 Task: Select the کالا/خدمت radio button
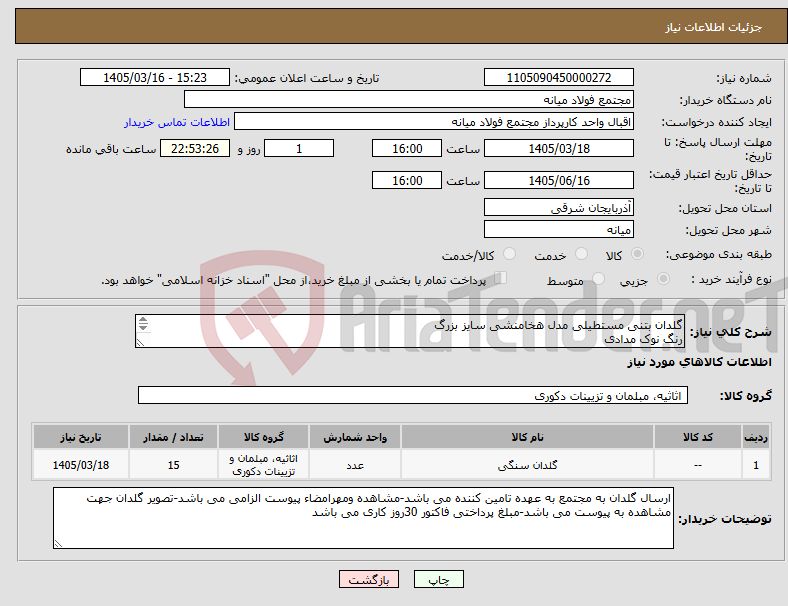click(x=510, y=254)
